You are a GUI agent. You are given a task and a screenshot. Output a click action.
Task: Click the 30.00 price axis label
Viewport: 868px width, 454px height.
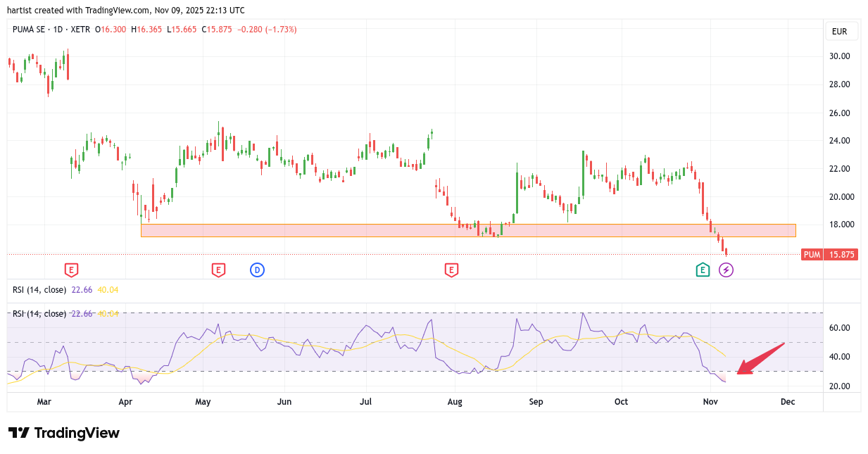click(839, 56)
